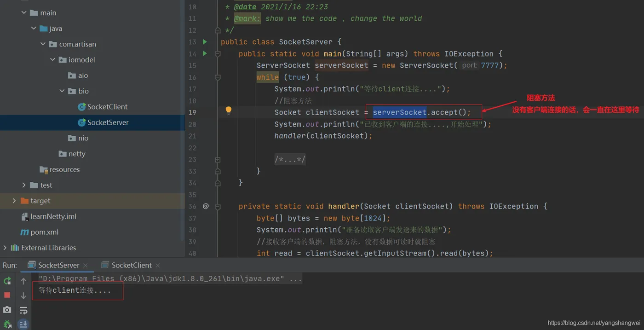Fold the while loop at line 16

218,77
